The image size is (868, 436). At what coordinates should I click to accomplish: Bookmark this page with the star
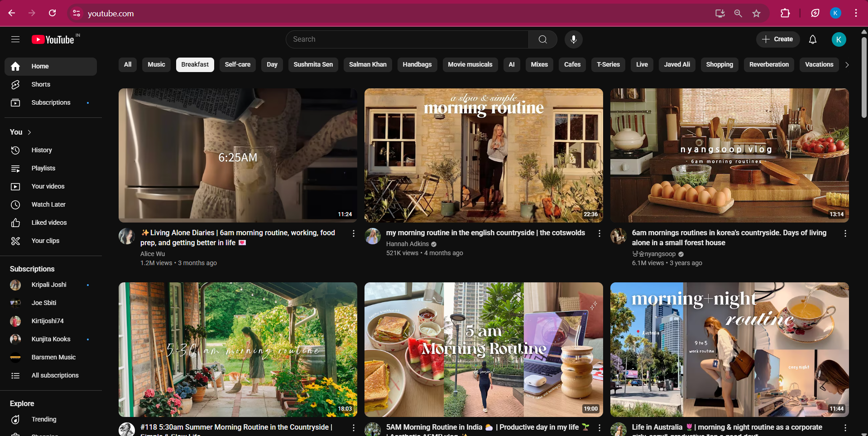[x=756, y=14]
